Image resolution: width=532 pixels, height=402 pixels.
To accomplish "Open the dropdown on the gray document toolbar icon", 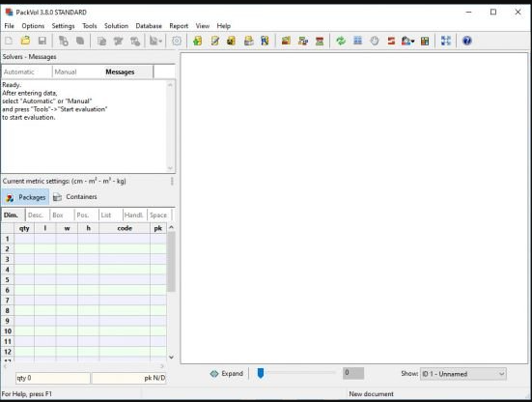I will (x=160, y=42).
